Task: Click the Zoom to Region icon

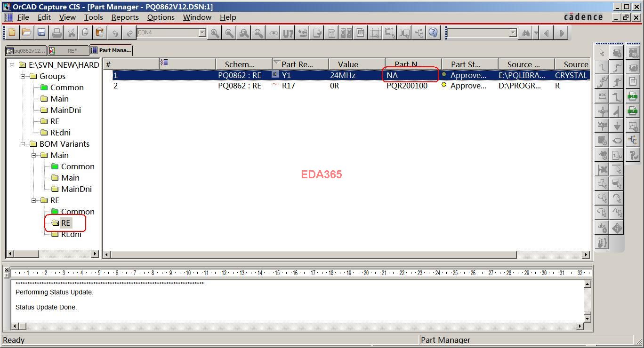Action: (x=244, y=32)
